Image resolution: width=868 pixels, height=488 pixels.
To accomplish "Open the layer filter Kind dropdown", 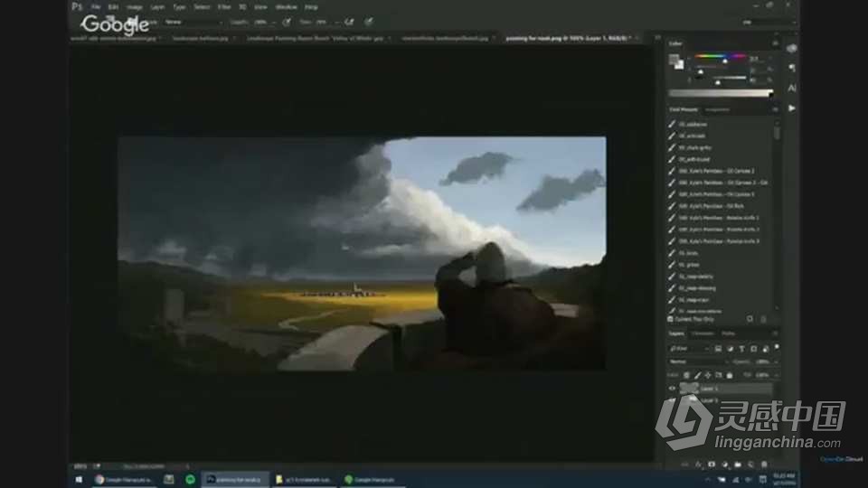I will click(x=689, y=349).
